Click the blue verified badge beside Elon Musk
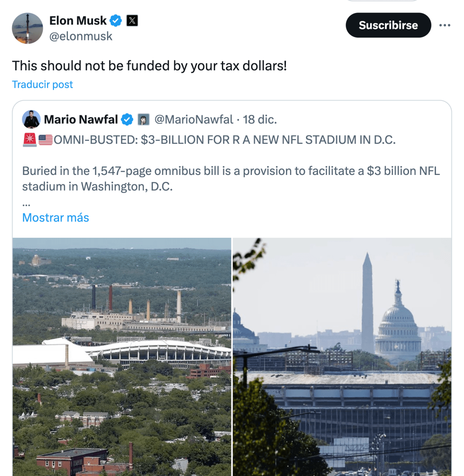Screen dimensions: 464x476 116,20
